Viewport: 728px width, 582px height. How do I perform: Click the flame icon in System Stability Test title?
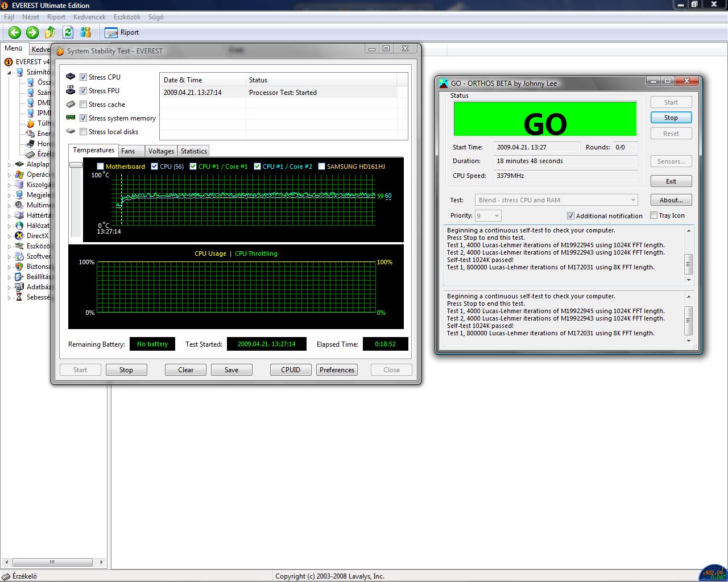pyautogui.click(x=60, y=51)
